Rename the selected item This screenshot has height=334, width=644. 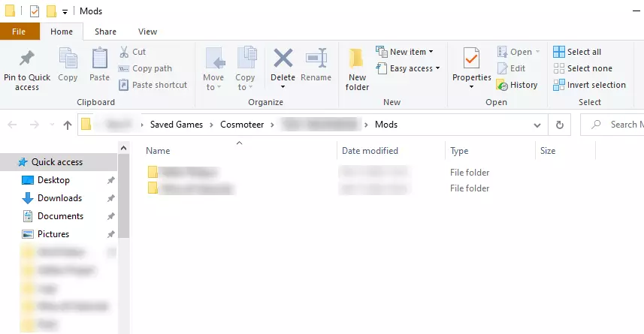click(316, 65)
